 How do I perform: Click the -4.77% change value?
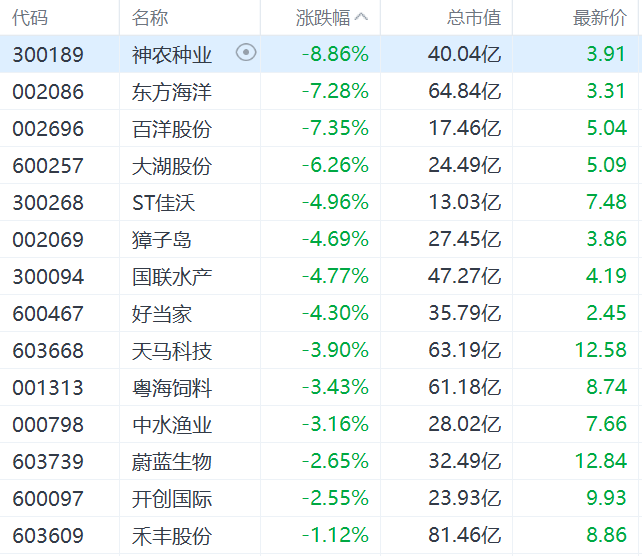tap(335, 276)
